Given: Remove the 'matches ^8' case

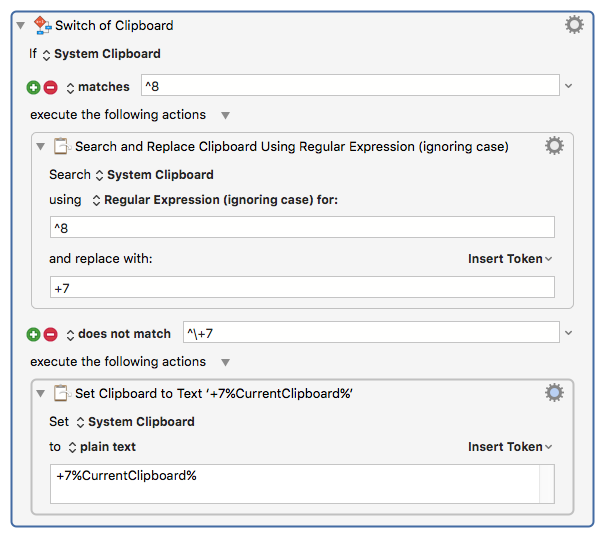Looking at the screenshot, I should click(51, 88).
